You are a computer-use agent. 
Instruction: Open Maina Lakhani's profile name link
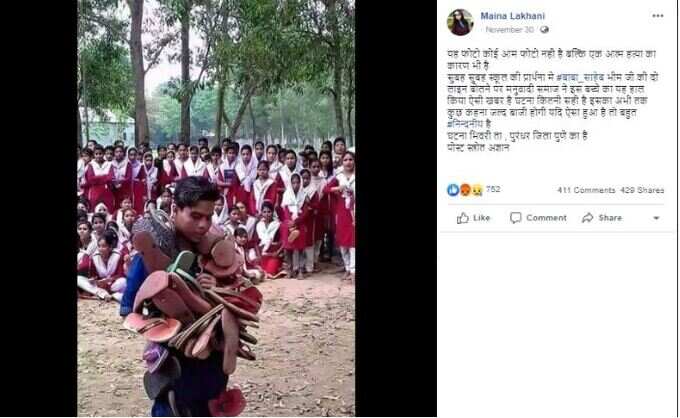[512, 16]
